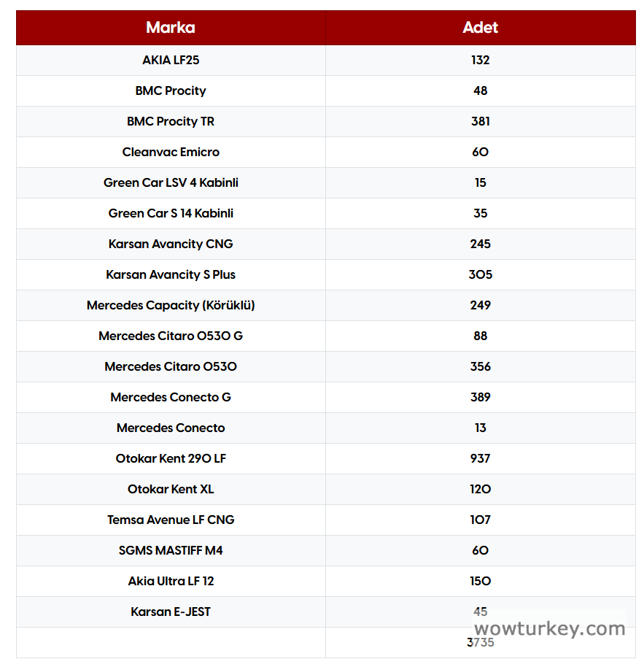The height and width of the screenshot is (667, 644).
Task: Select the AKIA LF25 row label
Action: (x=171, y=60)
